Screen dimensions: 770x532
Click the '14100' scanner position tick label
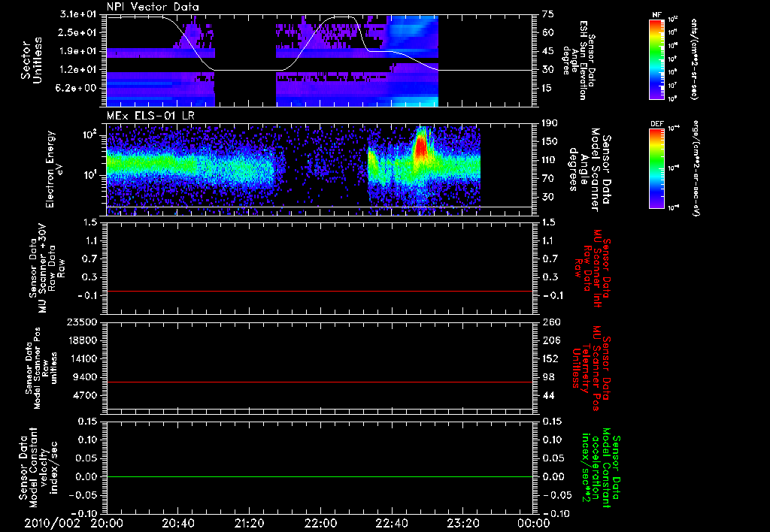[81, 358]
